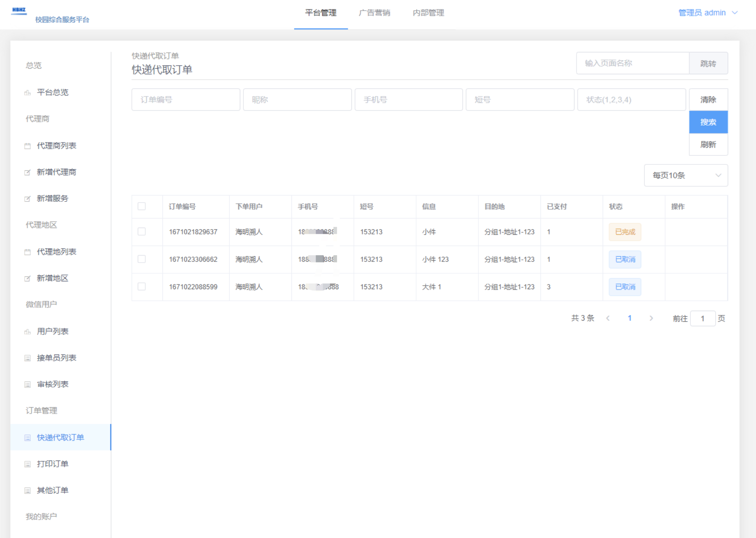This screenshot has height=538, width=756.
Task: Toggle select-all checkbox in table header
Action: point(142,206)
